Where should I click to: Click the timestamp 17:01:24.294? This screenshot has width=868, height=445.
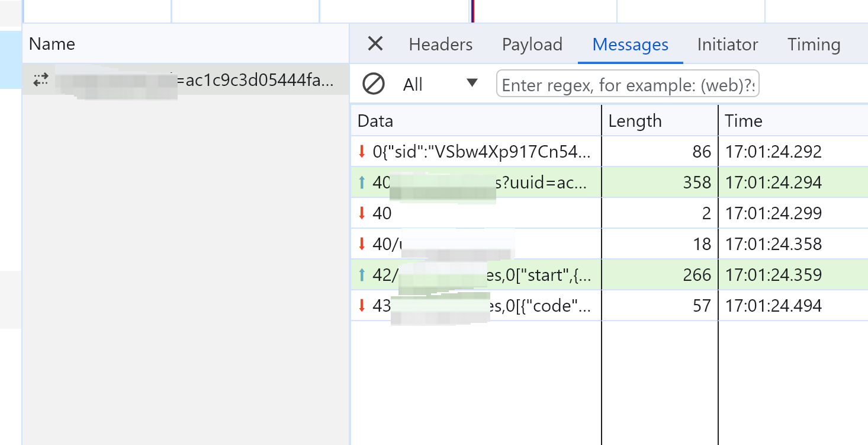coord(773,183)
